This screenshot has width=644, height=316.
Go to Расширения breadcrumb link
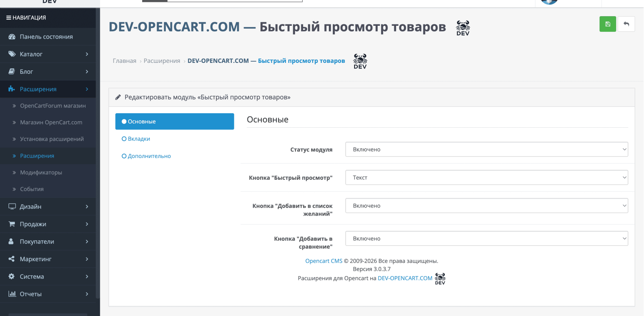click(162, 61)
